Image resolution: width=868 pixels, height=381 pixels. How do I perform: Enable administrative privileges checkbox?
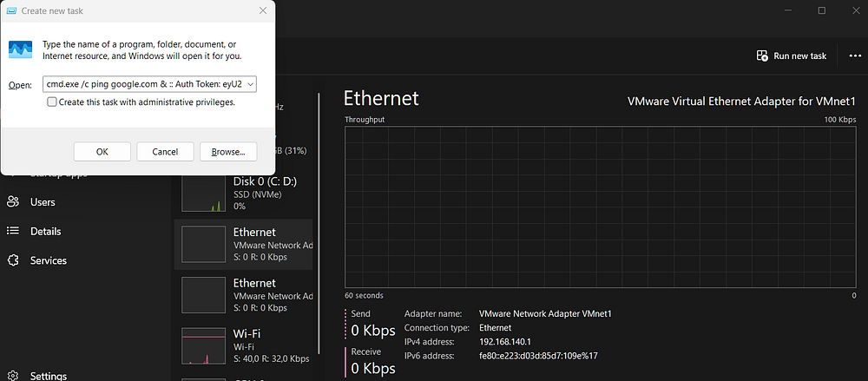point(52,102)
